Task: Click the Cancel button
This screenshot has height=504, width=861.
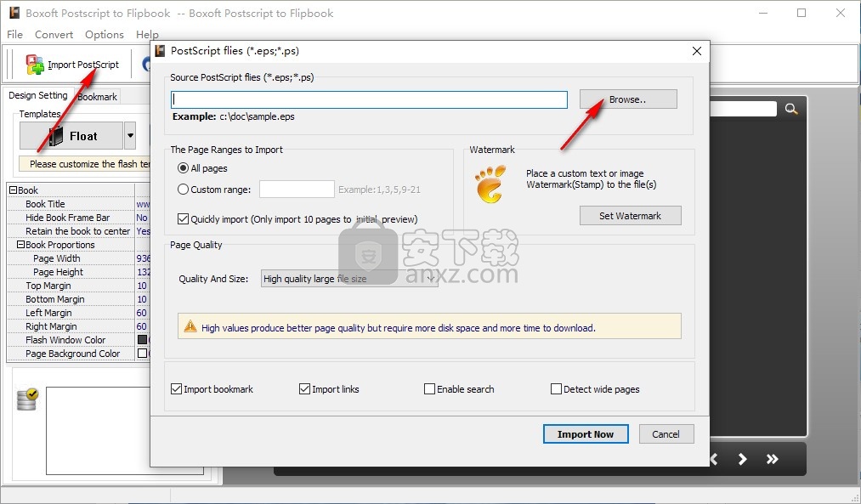Action: [666, 434]
